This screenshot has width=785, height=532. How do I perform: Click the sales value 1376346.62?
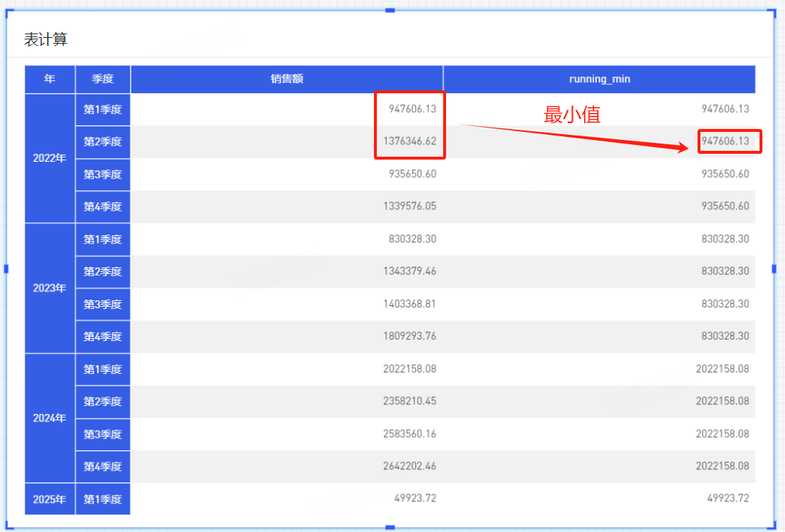pyautogui.click(x=410, y=141)
